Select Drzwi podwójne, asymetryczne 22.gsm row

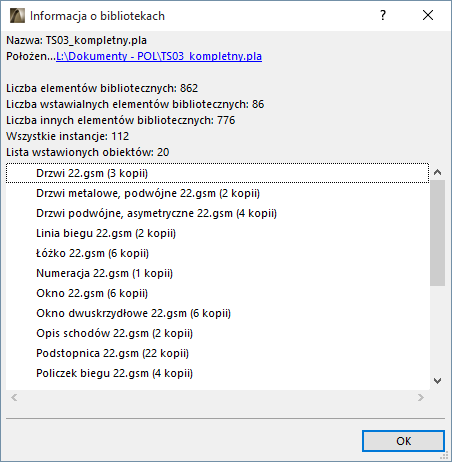tap(217, 213)
